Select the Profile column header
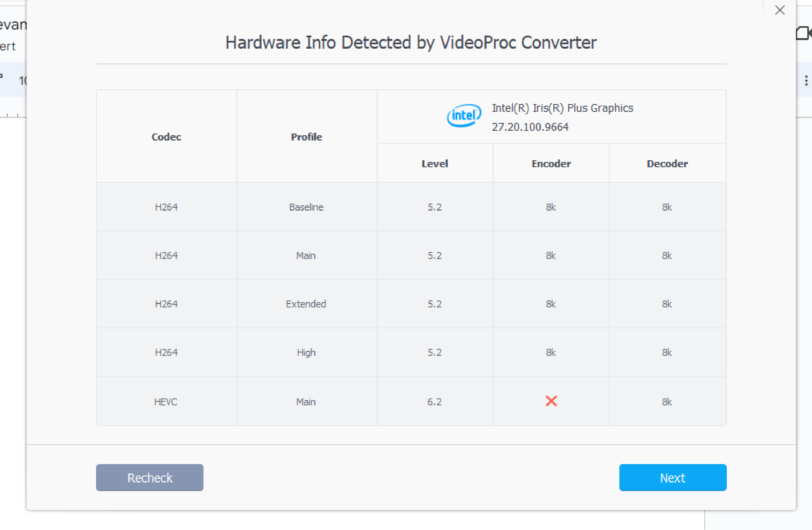The width and height of the screenshot is (812, 530). click(306, 137)
